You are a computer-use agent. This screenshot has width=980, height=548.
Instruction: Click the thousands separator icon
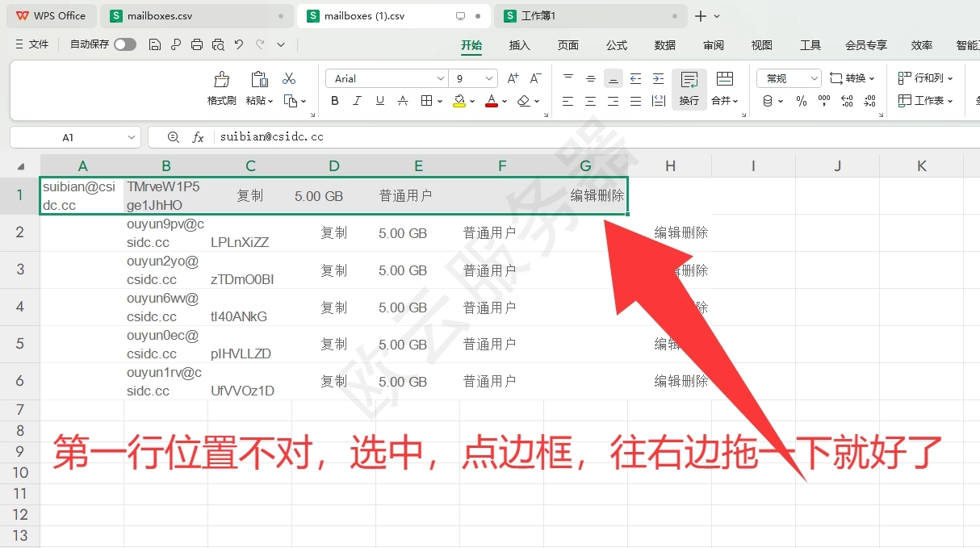(x=824, y=101)
